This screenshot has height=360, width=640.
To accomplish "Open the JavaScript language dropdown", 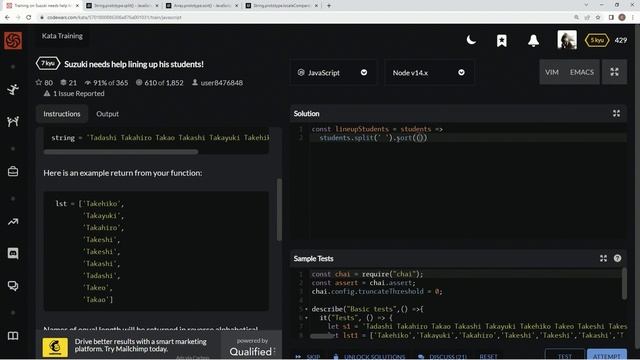I will pos(333,73).
